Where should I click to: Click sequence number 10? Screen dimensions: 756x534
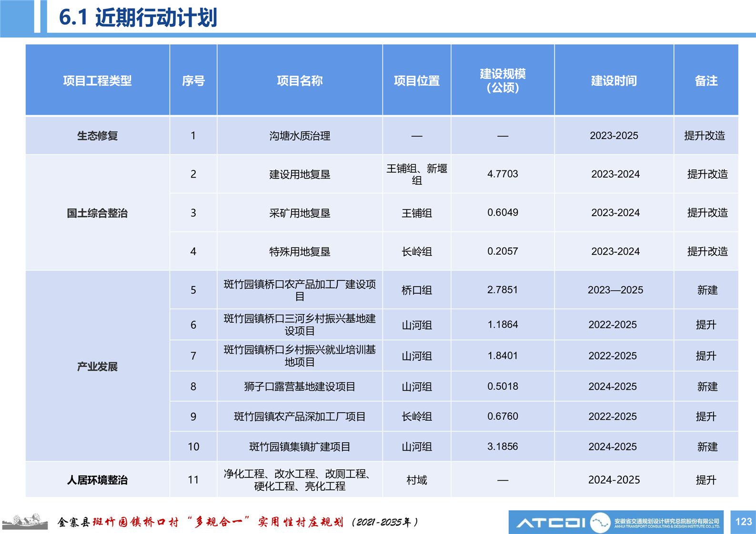click(193, 446)
